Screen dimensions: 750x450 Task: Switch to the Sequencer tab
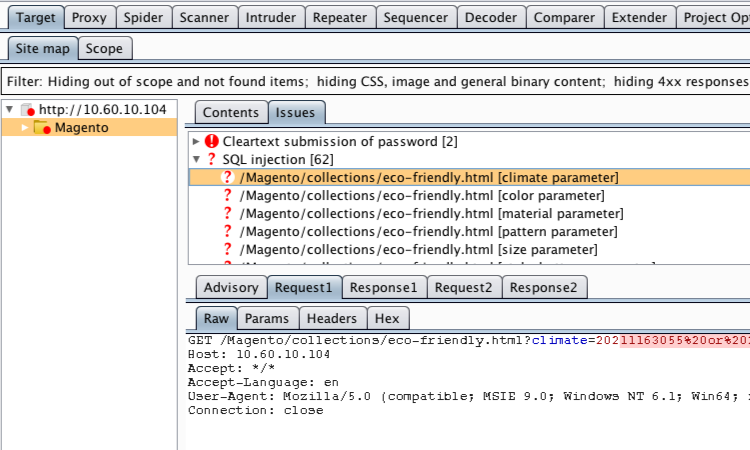(416, 18)
